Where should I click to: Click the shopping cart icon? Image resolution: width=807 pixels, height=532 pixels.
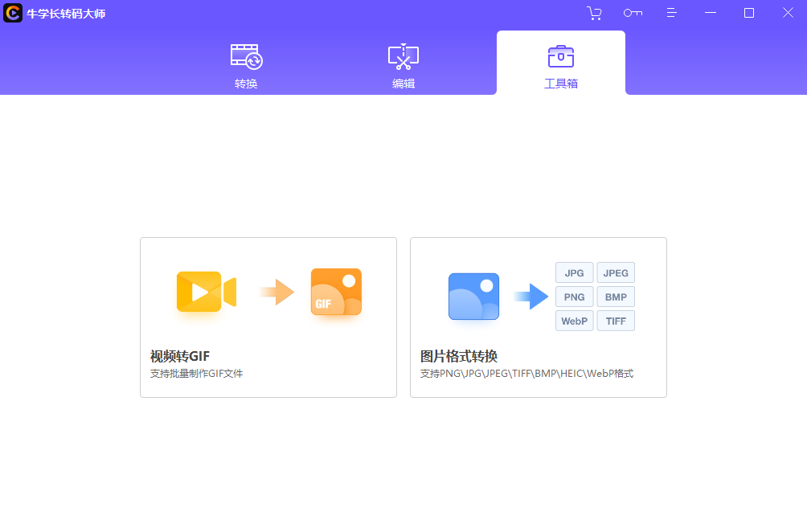594,13
